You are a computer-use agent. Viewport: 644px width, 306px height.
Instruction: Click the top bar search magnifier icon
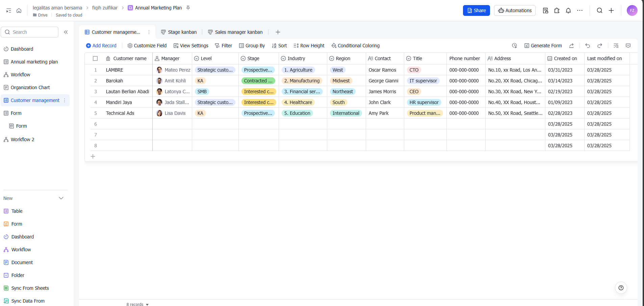coord(599,10)
